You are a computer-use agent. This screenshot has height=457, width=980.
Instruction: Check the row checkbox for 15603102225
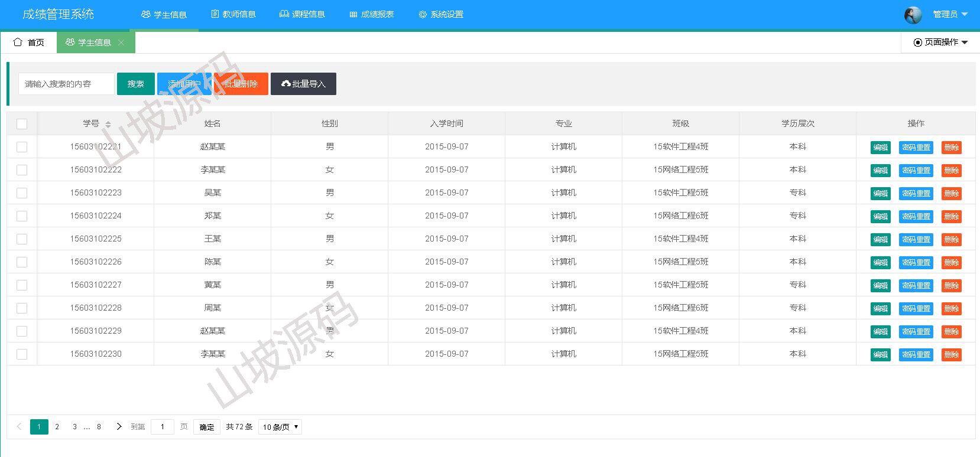click(x=22, y=239)
